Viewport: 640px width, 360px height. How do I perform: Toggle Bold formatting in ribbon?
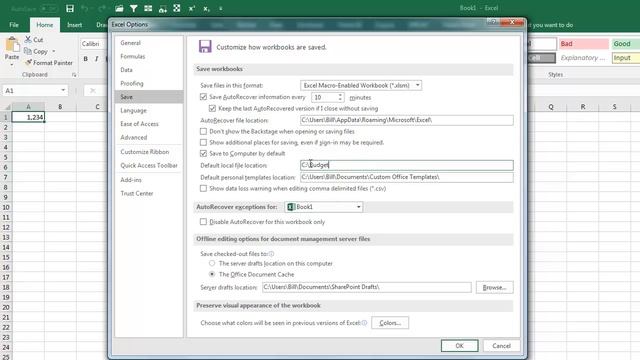coord(85,59)
